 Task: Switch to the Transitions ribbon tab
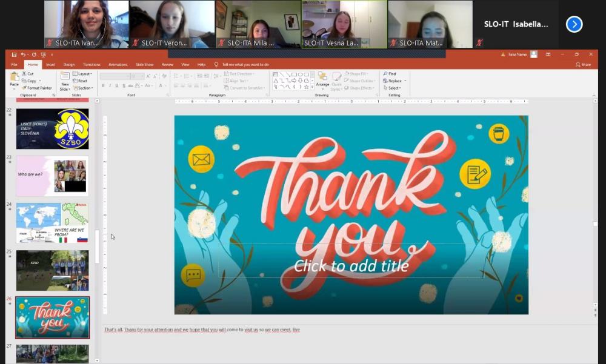[92, 64]
